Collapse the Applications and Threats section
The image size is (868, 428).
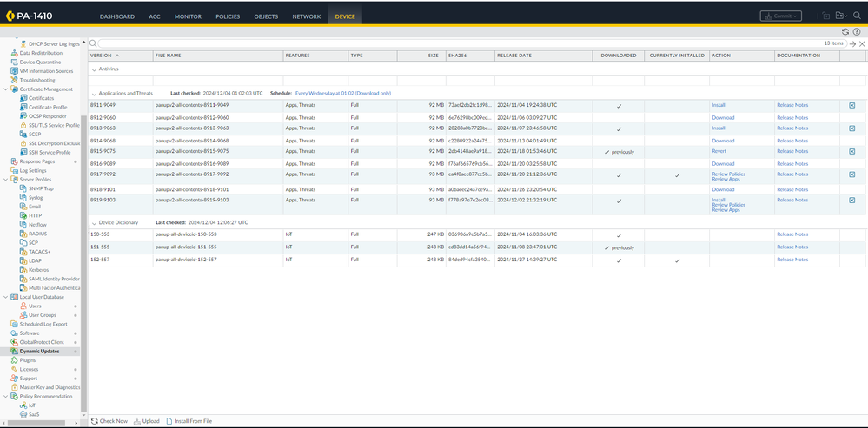(x=95, y=93)
